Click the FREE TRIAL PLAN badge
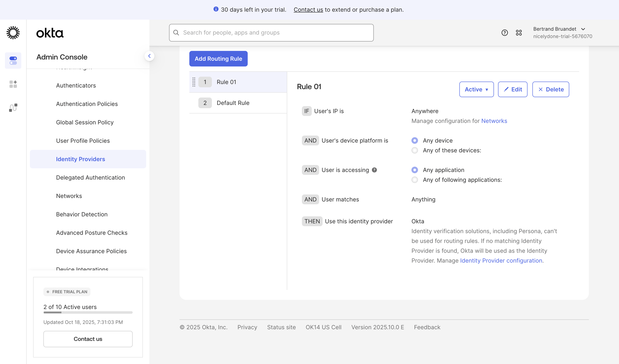The width and height of the screenshot is (619, 364). pos(67,292)
